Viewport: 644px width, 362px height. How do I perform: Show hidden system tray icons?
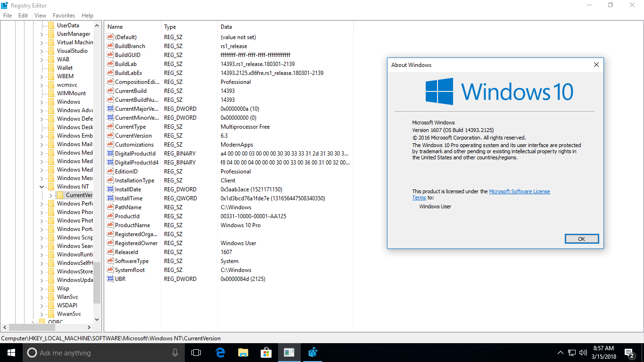pos(560,353)
